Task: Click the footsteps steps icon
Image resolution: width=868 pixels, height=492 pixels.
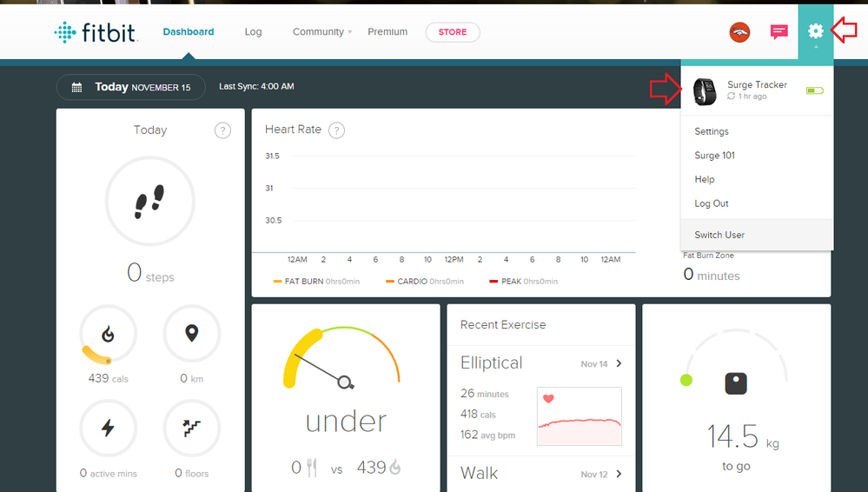Action: point(150,201)
